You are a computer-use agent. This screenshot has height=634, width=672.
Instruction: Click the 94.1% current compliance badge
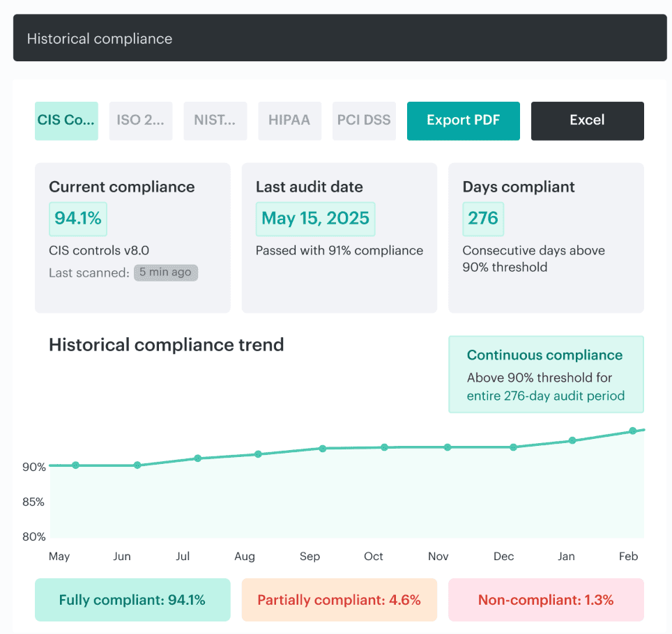(x=77, y=219)
